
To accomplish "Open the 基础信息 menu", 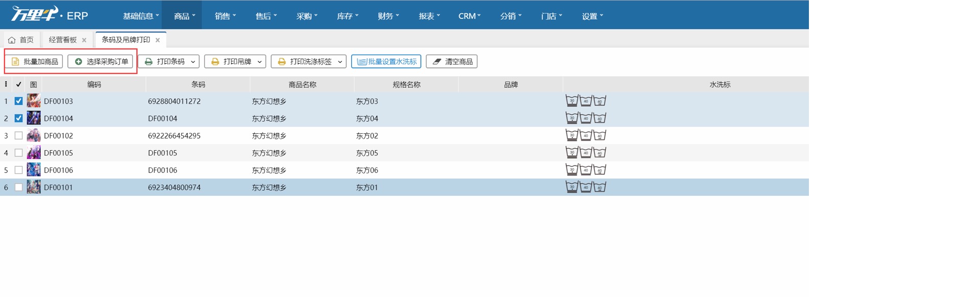I will [141, 16].
